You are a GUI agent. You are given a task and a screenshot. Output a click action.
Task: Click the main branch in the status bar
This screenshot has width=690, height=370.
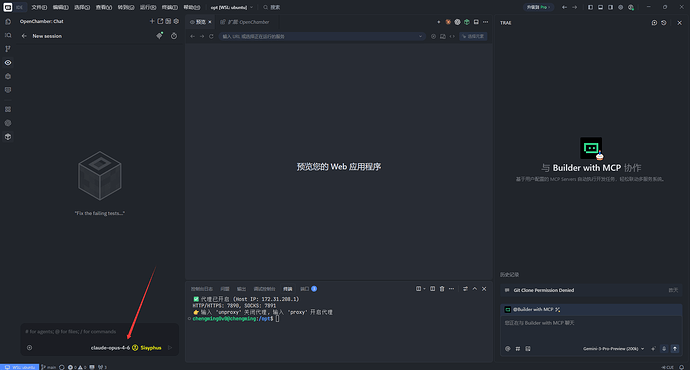tap(49, 367)
